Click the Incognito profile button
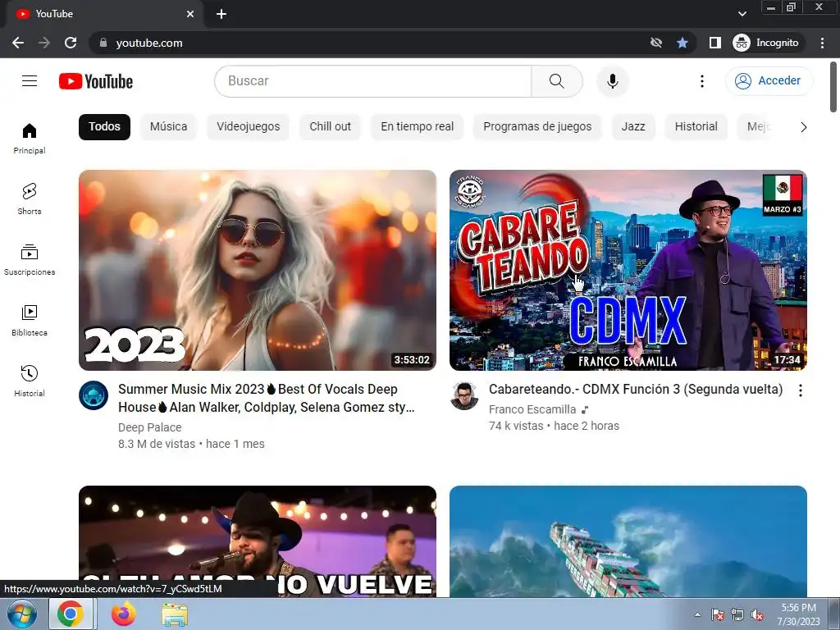The height and width of the screenshot is (630, 840). pos(766,43)
